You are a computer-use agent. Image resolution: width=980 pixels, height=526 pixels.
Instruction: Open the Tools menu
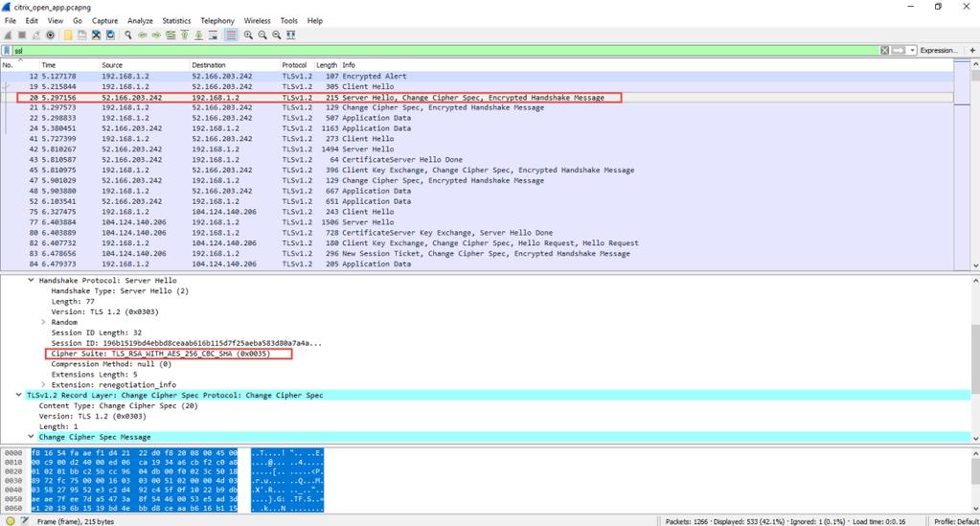[288, 21]
